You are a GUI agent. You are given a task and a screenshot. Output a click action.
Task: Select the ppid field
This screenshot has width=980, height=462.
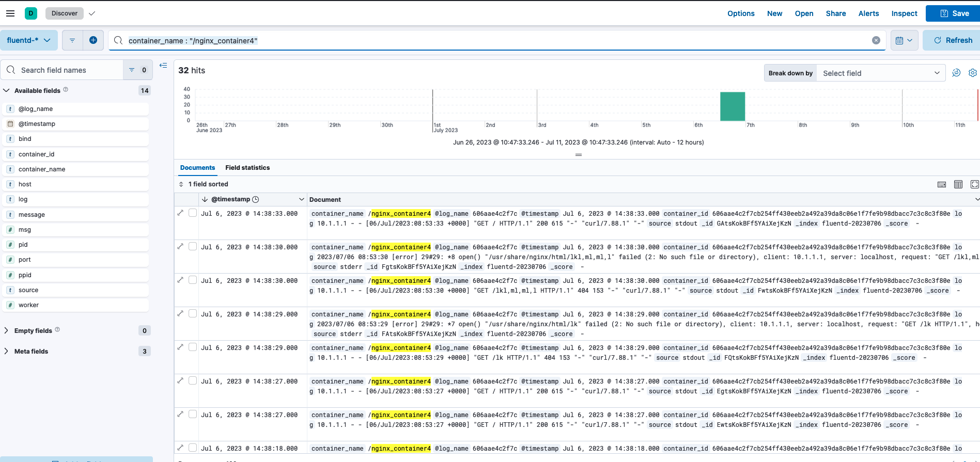coord(76,275)
